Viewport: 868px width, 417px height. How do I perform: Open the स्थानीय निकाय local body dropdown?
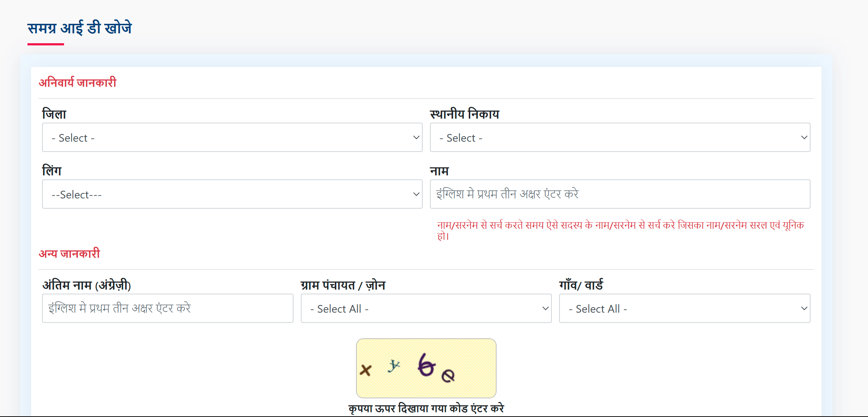tap(620, 137)
